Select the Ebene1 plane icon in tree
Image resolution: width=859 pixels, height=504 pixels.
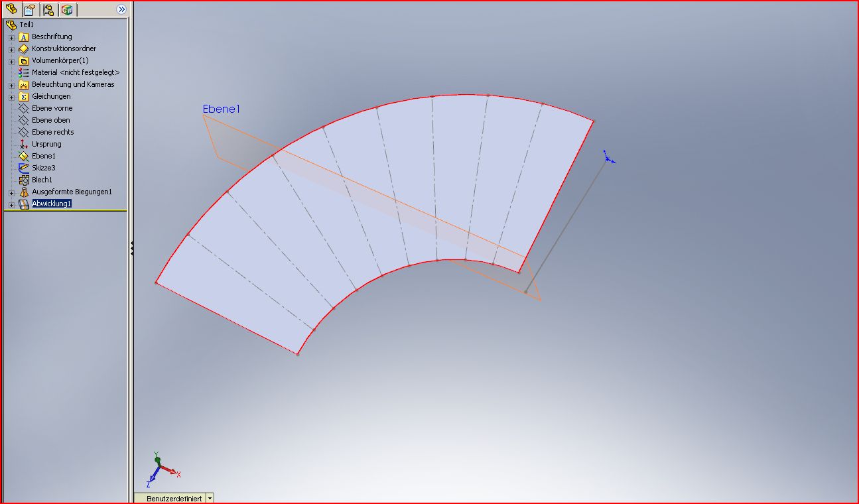coord(24,157)
